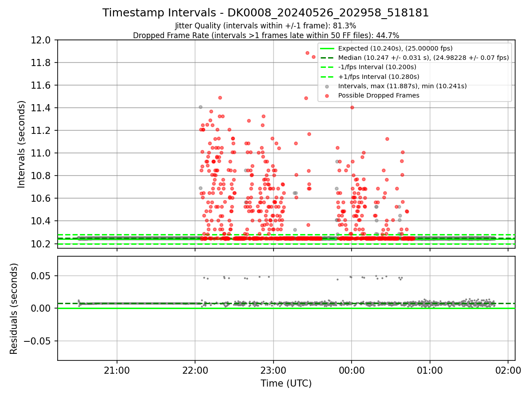Click the red marker icon beside "Possible Dropped Frames"
The width and height of the screenshot is (532, 399).
327,95
